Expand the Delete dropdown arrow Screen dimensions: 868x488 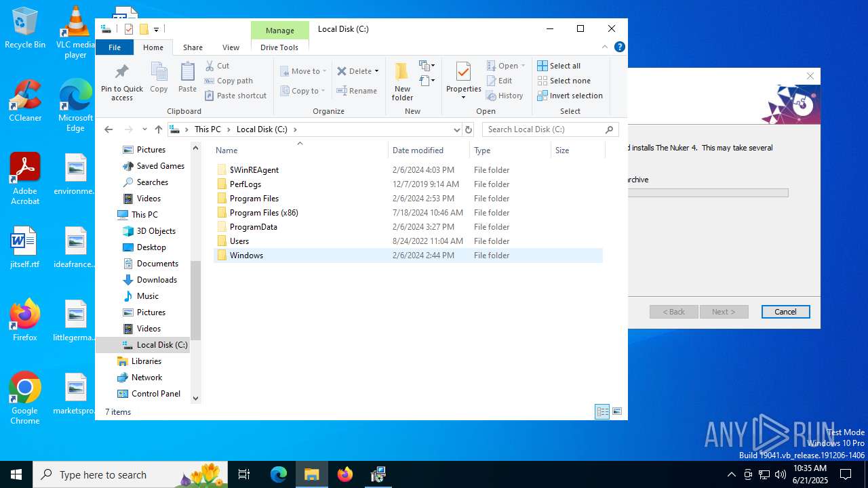pos(376,71)
